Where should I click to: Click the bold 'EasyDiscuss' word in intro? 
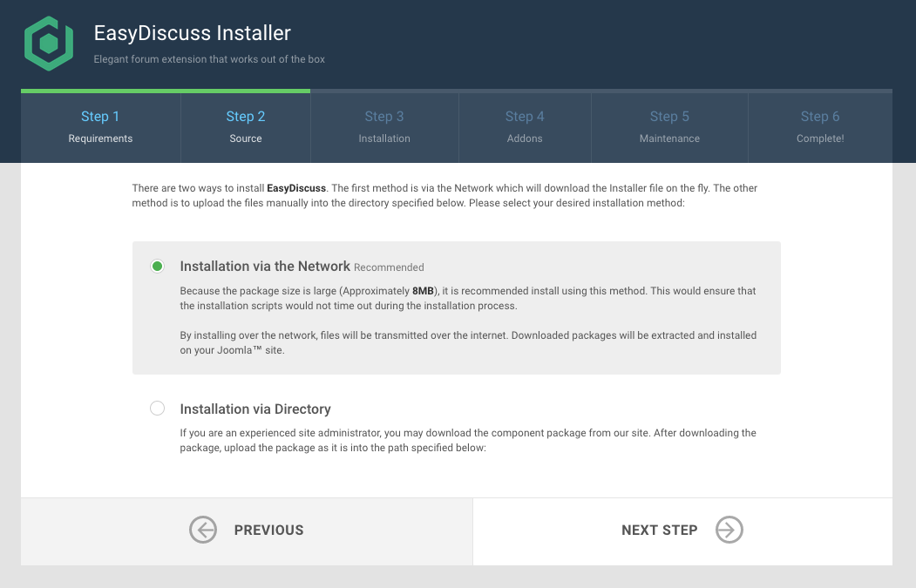point(296,188)
